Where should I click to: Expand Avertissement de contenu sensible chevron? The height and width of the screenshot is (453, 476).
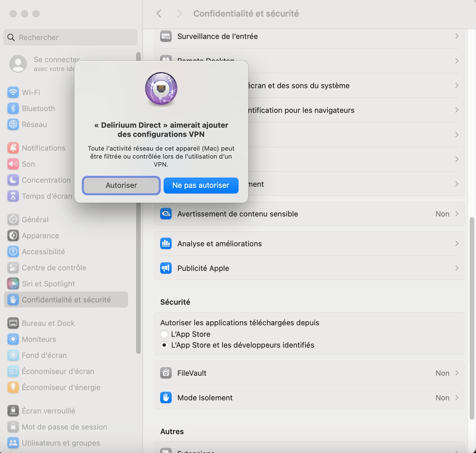[457, 214]
